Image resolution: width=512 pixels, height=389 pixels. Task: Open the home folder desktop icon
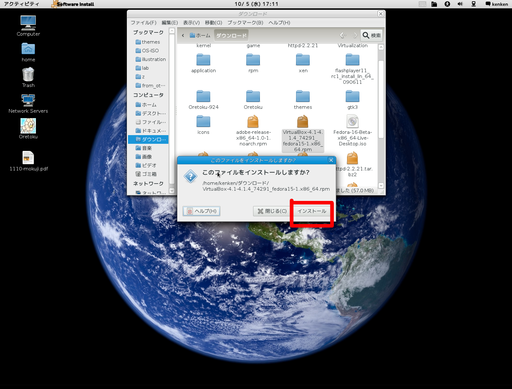[28, 52]
